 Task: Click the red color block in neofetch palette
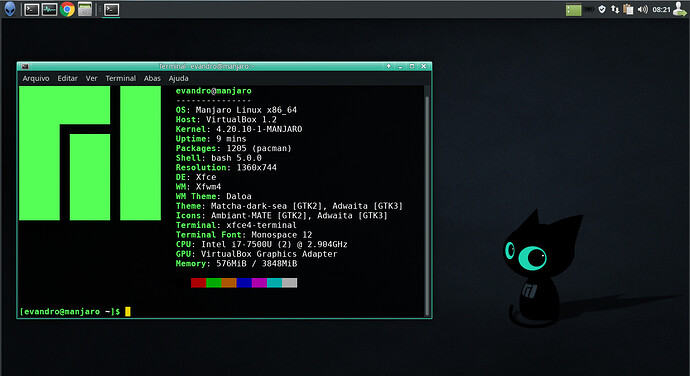click(x=198, y=283)
